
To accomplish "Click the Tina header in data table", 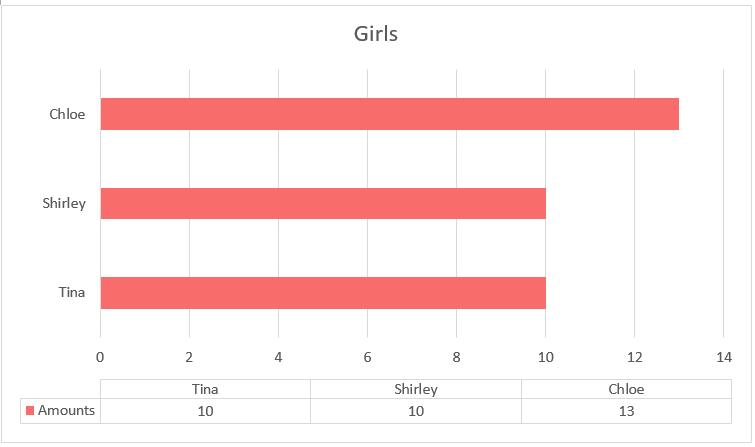I will pos(205,389).
